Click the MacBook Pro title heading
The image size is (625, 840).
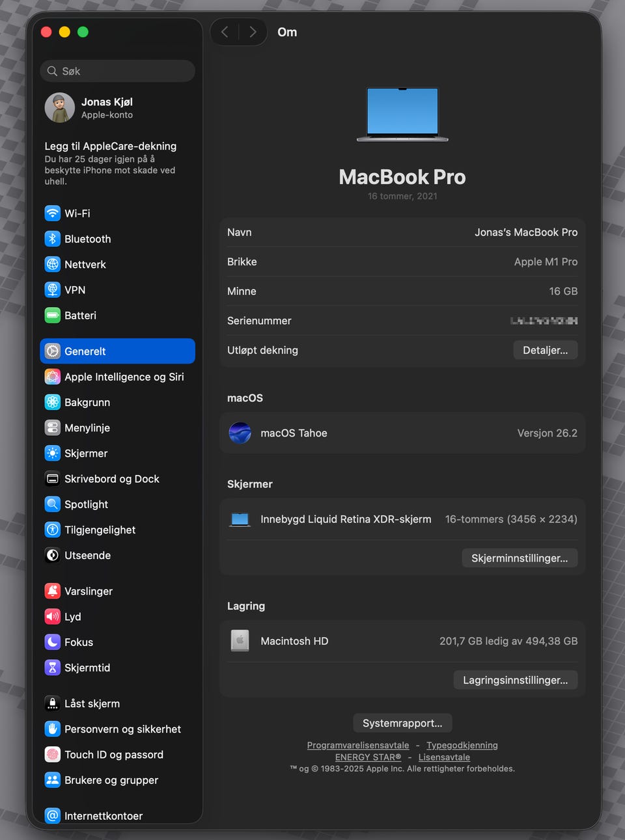[402, 177]
